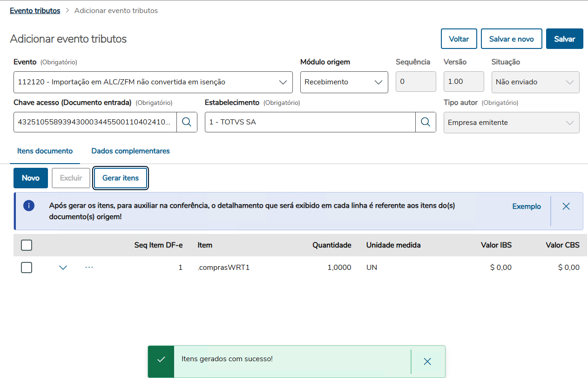The height and width of the screenshot is (378, 588).
Task: Click the green success checkmark icon
Action: point(161,359)
